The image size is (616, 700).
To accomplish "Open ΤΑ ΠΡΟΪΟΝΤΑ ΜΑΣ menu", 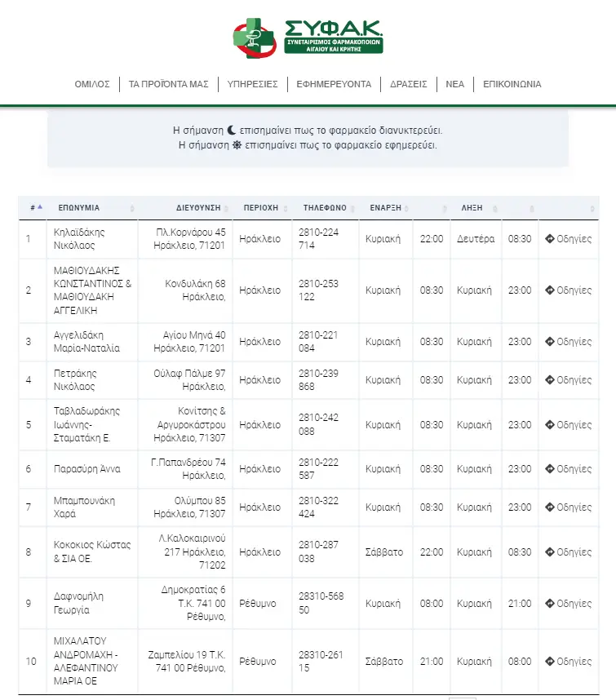I will click(169, 84).
